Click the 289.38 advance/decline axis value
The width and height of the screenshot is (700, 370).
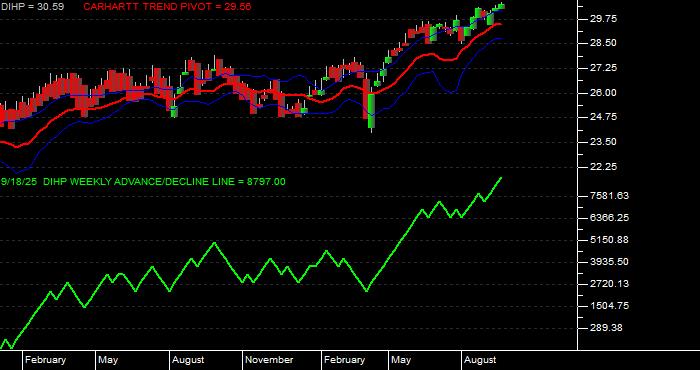[x=606, y=328]
